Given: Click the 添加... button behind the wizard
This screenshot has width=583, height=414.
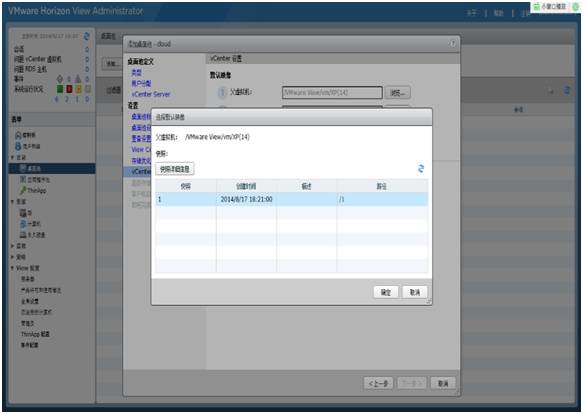Looking at the screenshot, I should (112, 64).
